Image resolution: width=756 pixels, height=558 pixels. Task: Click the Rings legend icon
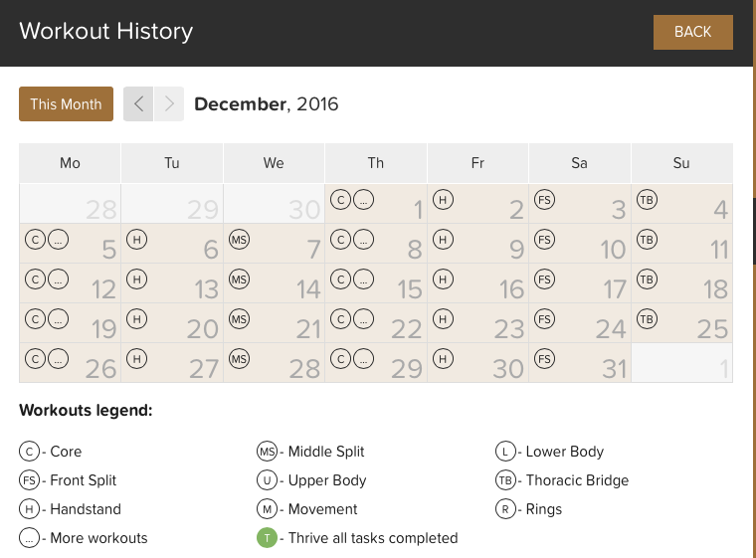(505, 509)
